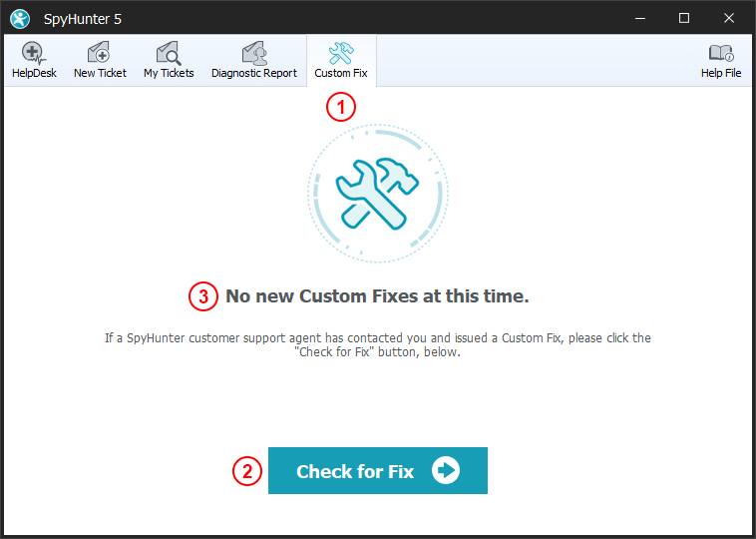Click the New Ticket envelope-plus icon
This screenshot has width=756, height=539.
tap(100, 53)
